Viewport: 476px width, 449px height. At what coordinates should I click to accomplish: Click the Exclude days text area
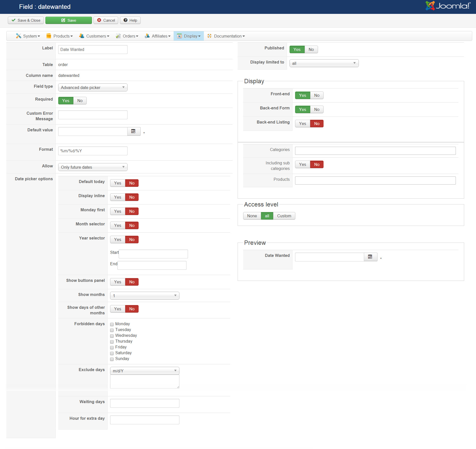145,381
